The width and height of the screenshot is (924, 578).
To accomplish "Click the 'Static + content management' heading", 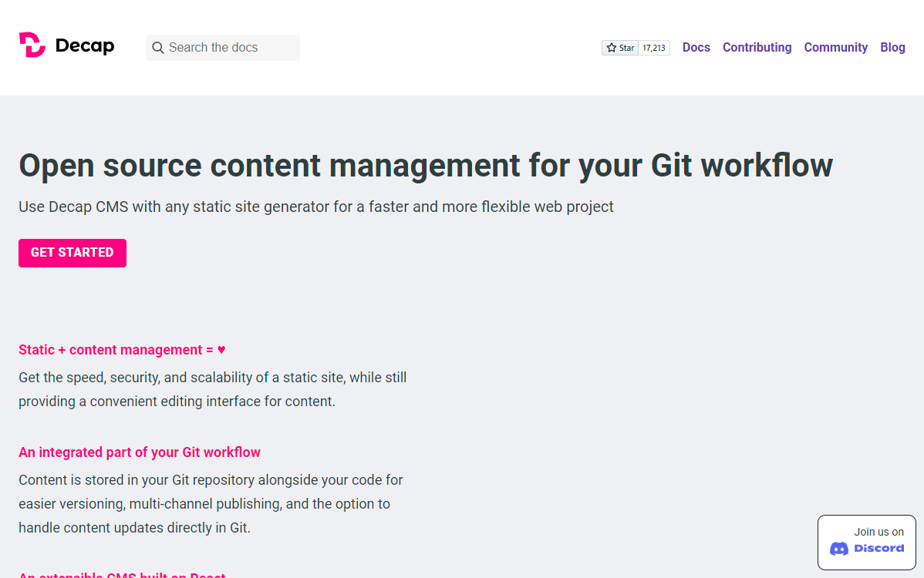I will point(121,349).
